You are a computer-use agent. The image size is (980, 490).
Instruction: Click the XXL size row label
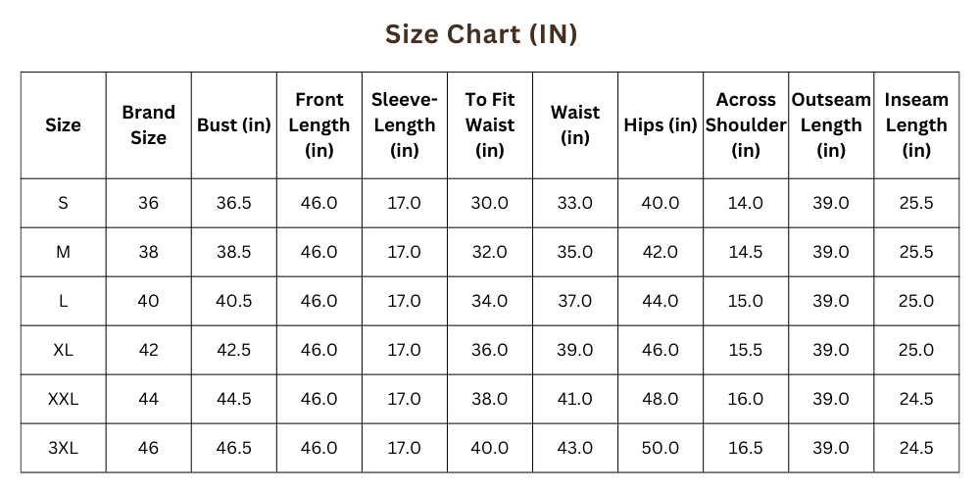coord(63,399)
